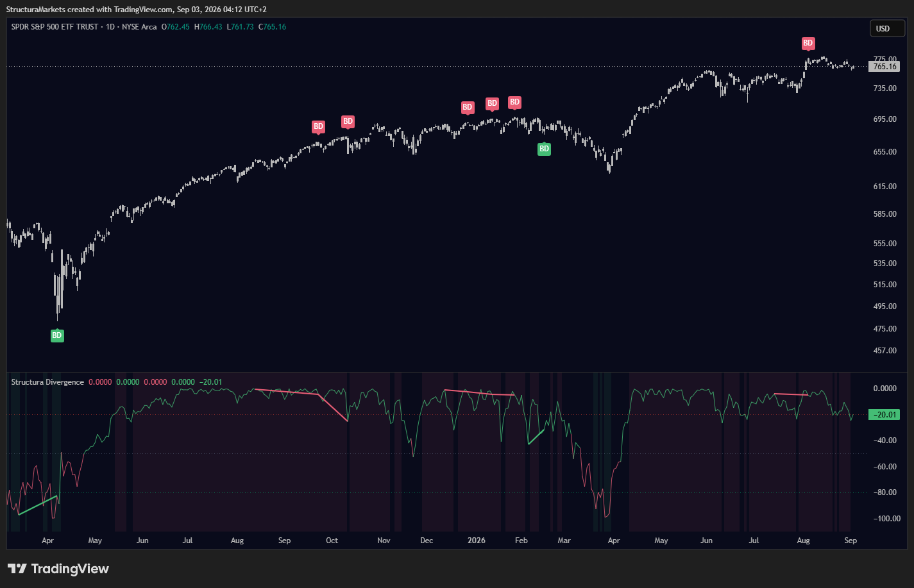
Task: Click the Sep label at right end of axis
Action: (x=851, y=541)
